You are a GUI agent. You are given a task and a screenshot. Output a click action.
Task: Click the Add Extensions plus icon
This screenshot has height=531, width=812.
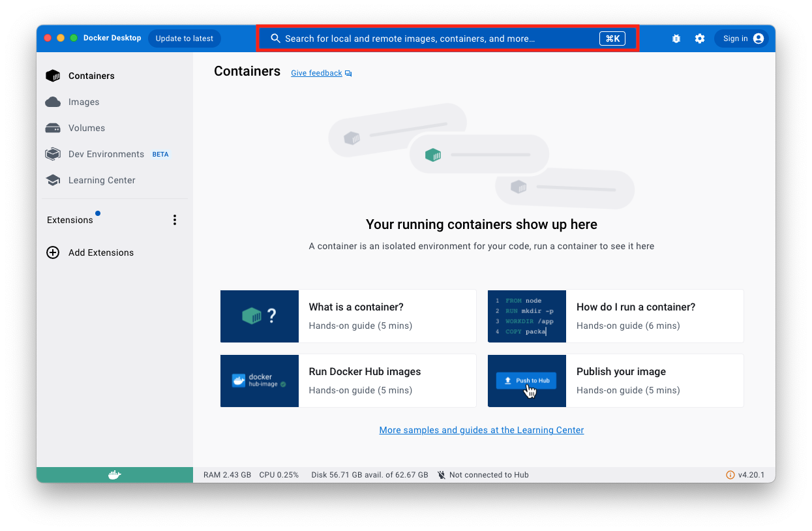coord(53,252)
